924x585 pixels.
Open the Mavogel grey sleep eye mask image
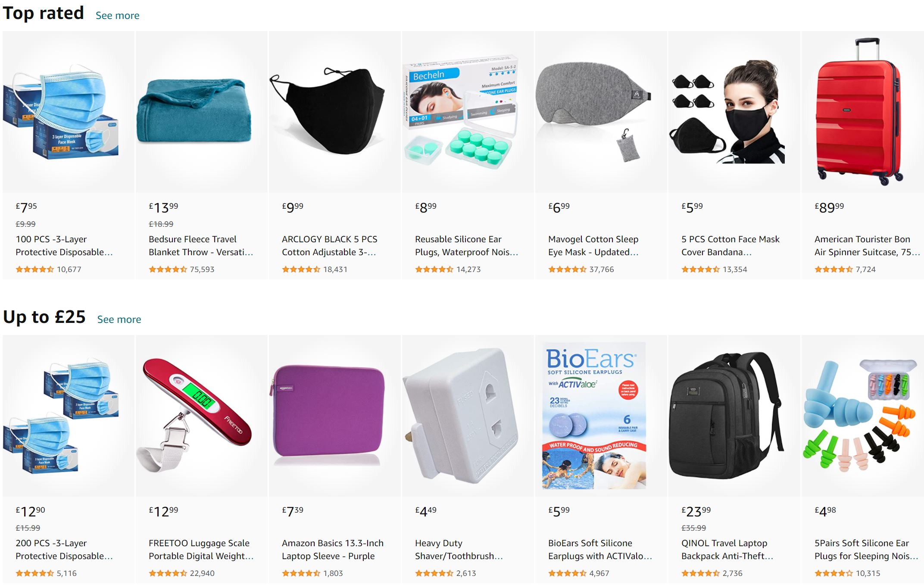[593, 112]
